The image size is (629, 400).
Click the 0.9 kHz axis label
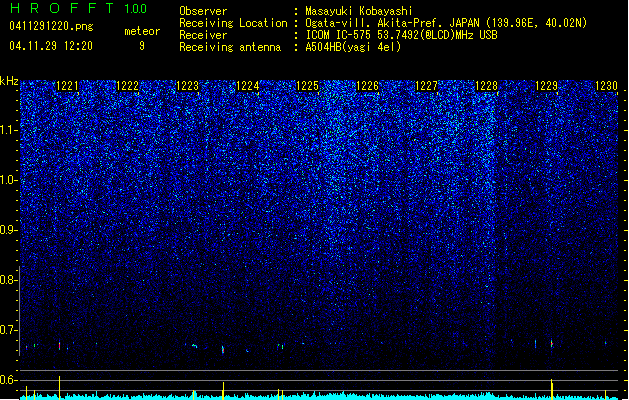(x=9, y=230)
